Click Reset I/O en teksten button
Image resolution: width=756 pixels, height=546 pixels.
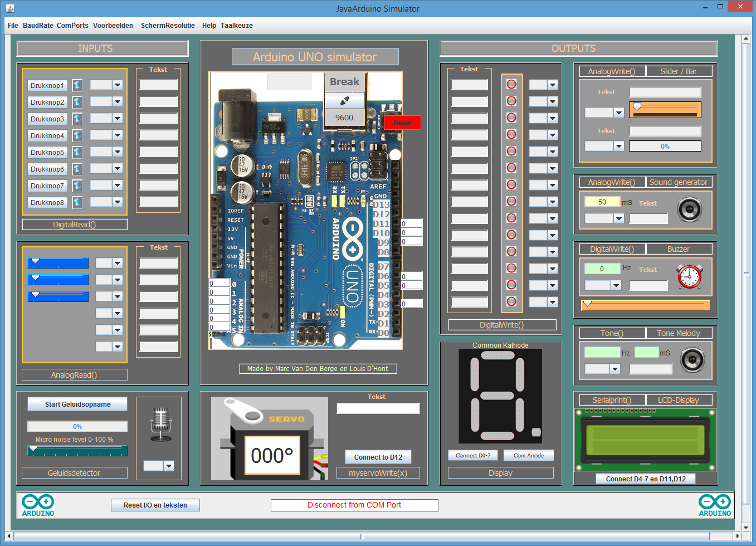(x=155, y=505)
